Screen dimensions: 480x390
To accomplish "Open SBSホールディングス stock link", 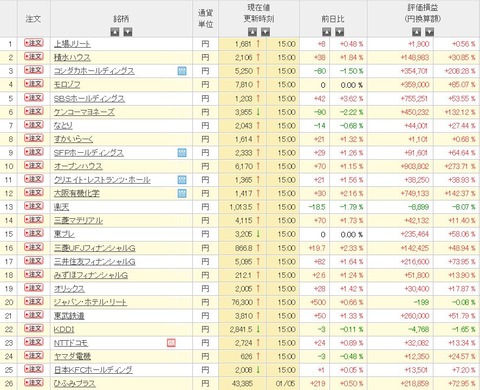I will point(89,98).
